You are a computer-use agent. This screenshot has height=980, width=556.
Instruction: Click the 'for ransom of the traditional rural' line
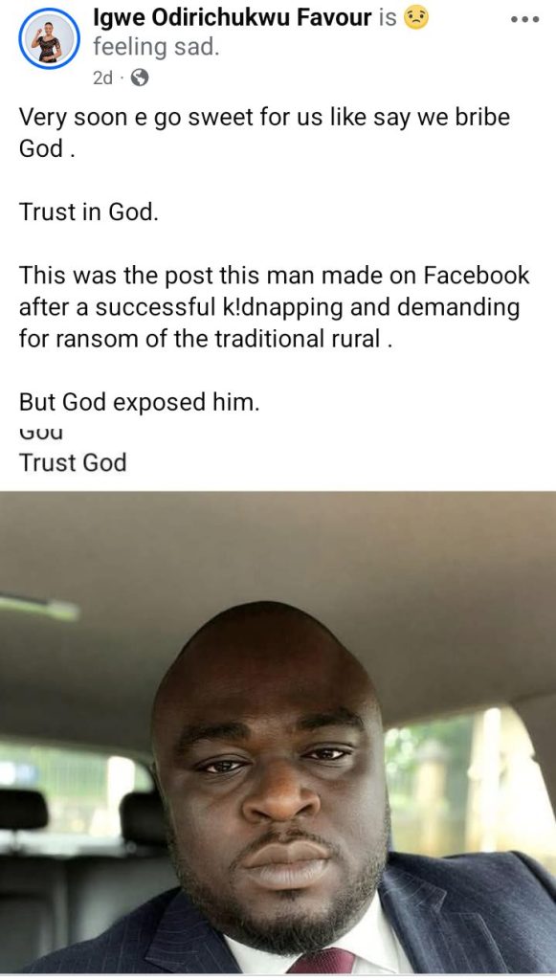click(206, 338)
